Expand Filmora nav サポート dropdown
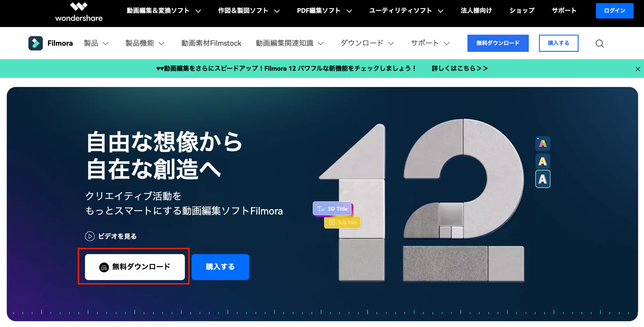This screenshot has width=644, height=327. coord(430,43)
